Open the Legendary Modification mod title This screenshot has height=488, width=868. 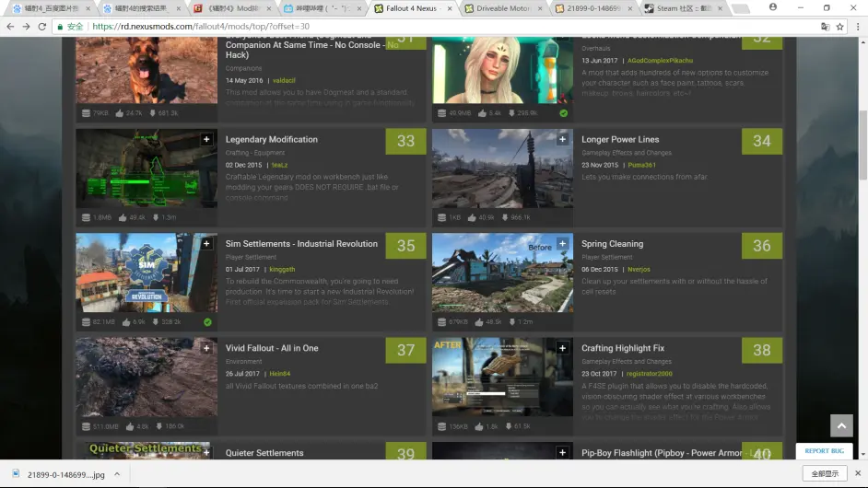click(271, 139)
